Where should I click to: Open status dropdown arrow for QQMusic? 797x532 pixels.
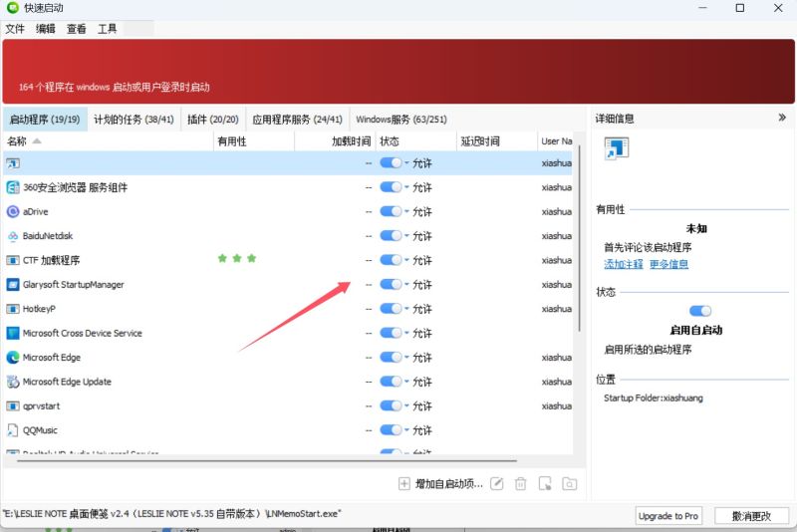tap(406, 430)
